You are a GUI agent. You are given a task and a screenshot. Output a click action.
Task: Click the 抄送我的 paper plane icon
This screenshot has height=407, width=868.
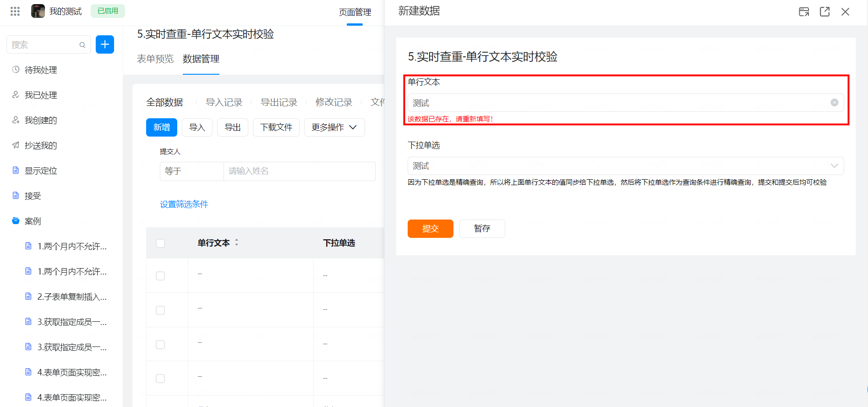tap(16, 145)
